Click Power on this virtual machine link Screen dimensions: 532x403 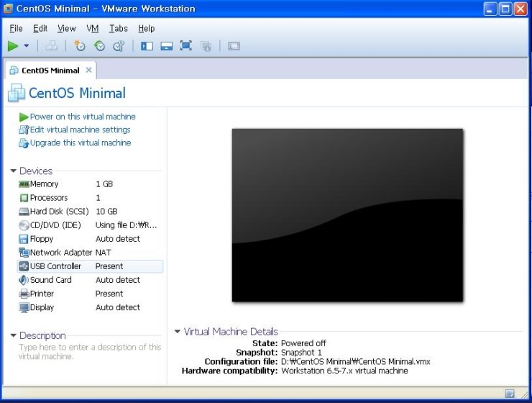click(x=82, y=117)
